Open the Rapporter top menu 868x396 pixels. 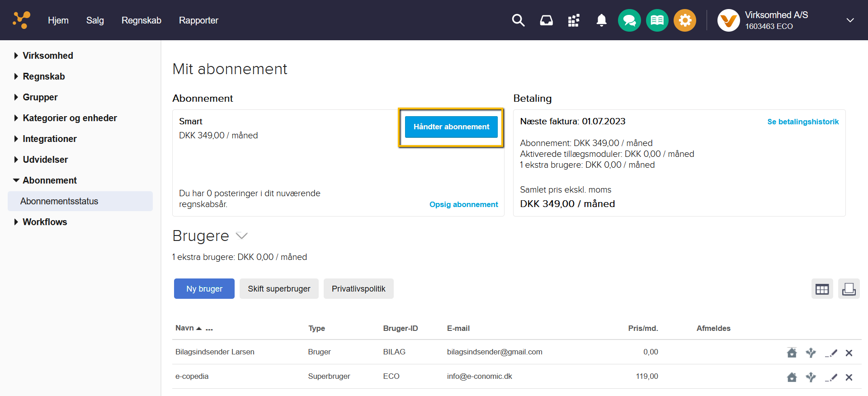(x=198, y=20)
